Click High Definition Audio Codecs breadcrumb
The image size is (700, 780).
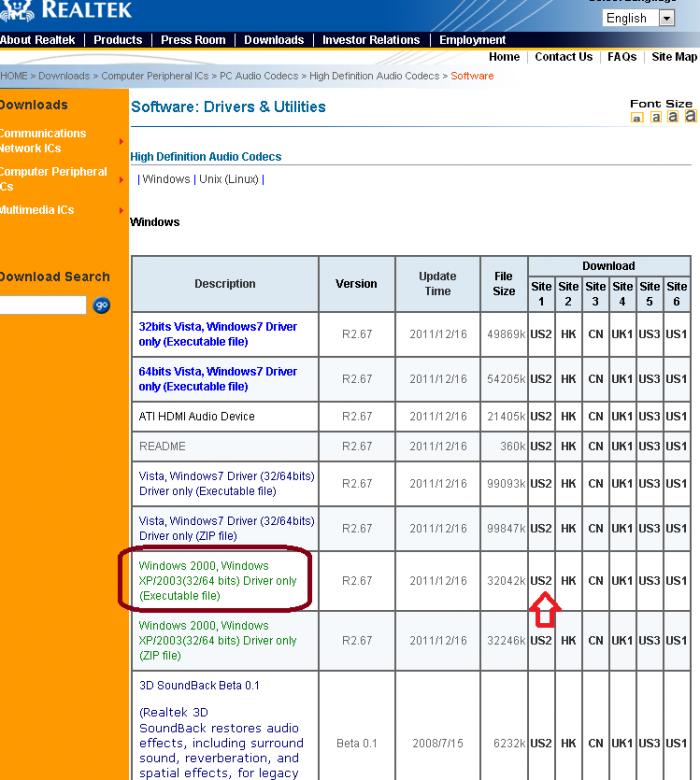374,76
